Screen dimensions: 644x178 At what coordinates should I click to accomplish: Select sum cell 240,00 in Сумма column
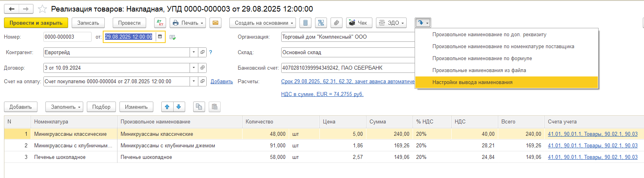point(390,134)
